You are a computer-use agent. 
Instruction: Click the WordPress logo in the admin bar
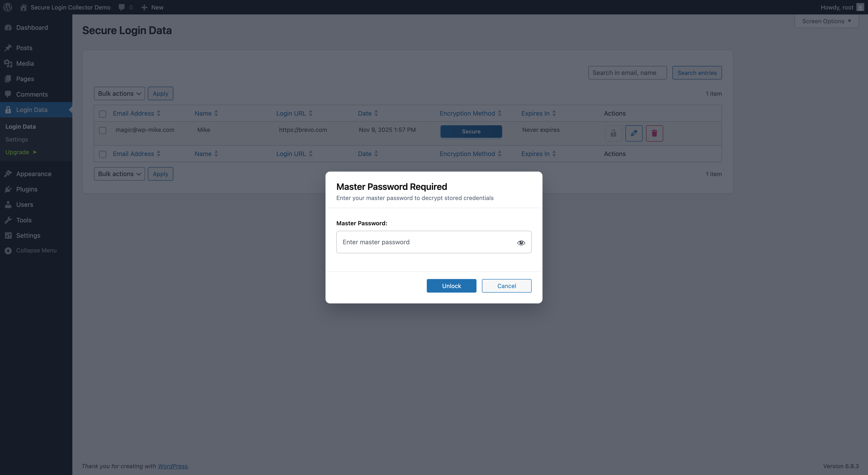click(7, 7)
